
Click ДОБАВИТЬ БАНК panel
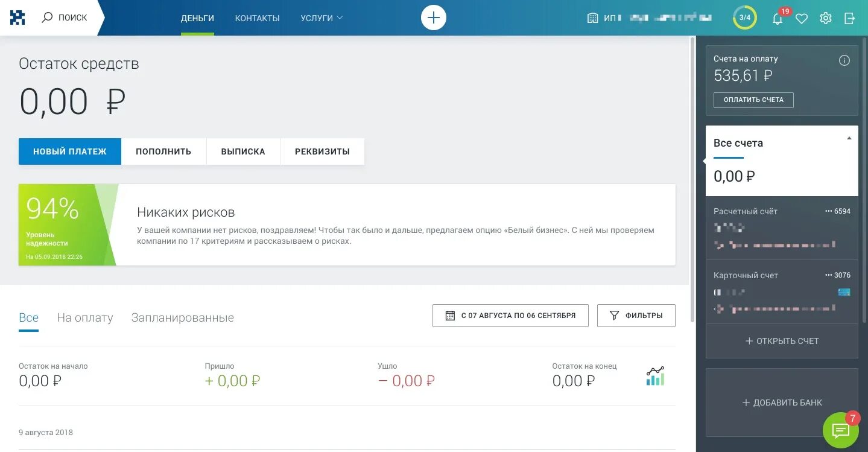click(x=782, y=403)
